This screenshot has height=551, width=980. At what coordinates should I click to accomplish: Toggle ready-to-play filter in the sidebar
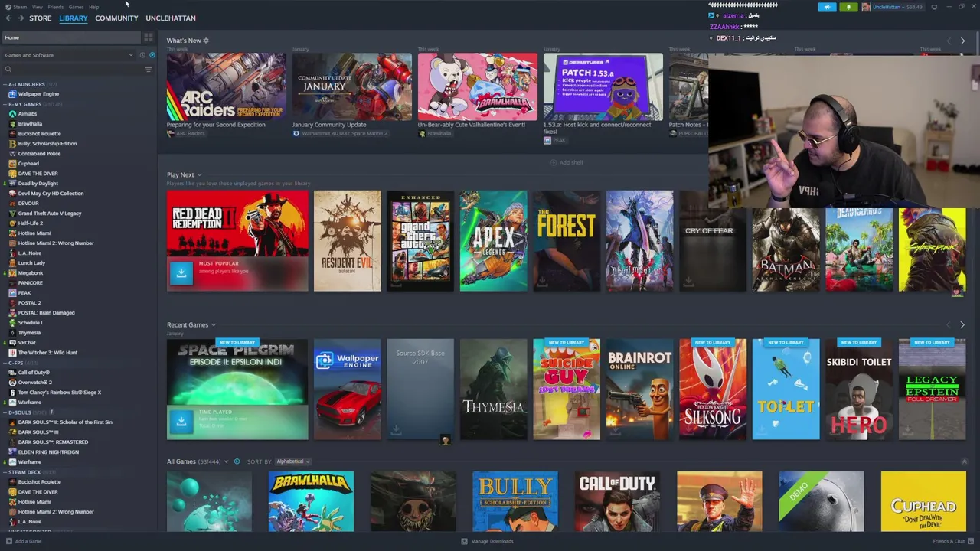point(152,55)
